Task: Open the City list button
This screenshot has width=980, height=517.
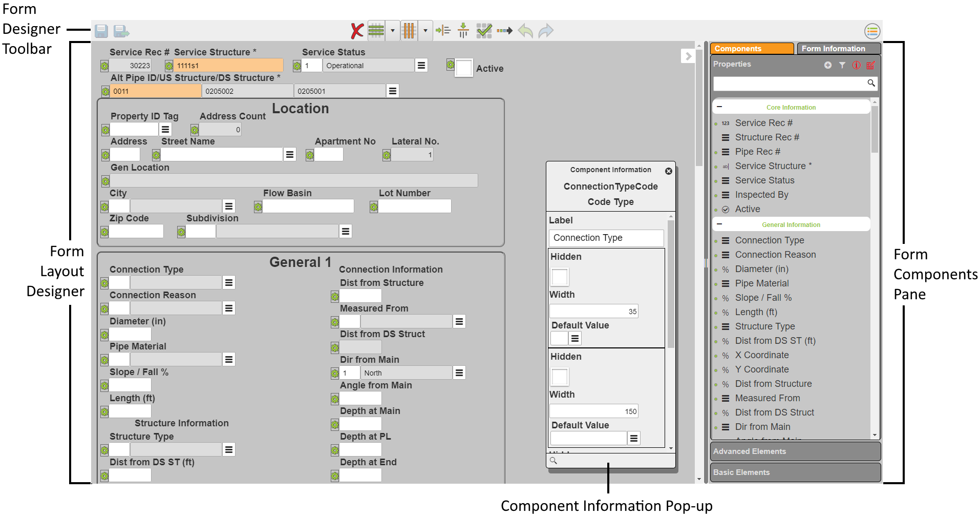Action: pos(229,206)
